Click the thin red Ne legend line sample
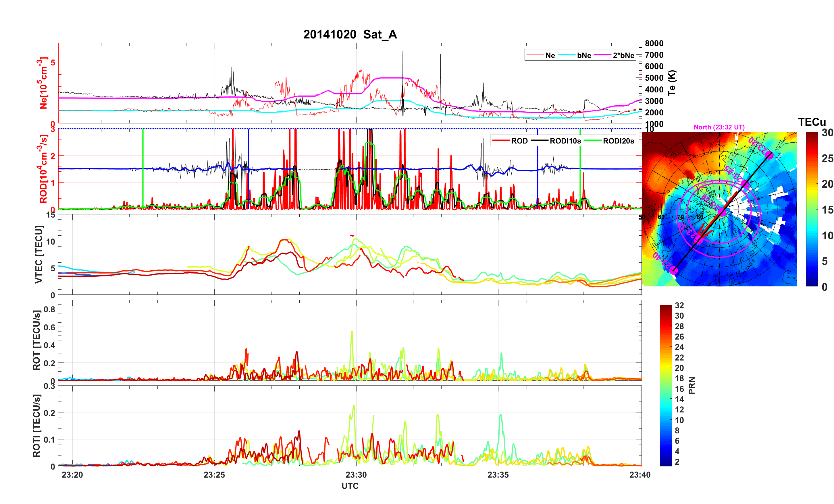This screenshot has width=834, height=504. [x=535, y=55]
